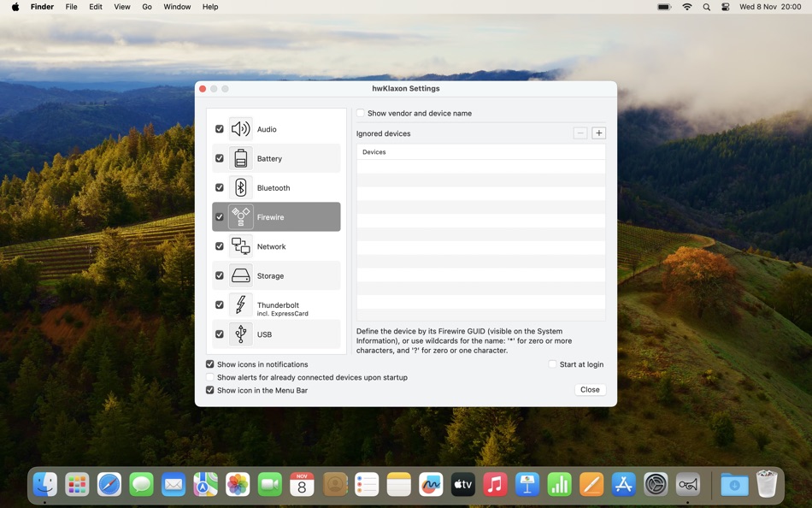This screenshot has width=812, height=508.
Task: Enable Show vendor and device name
Action: click(361, 113)
